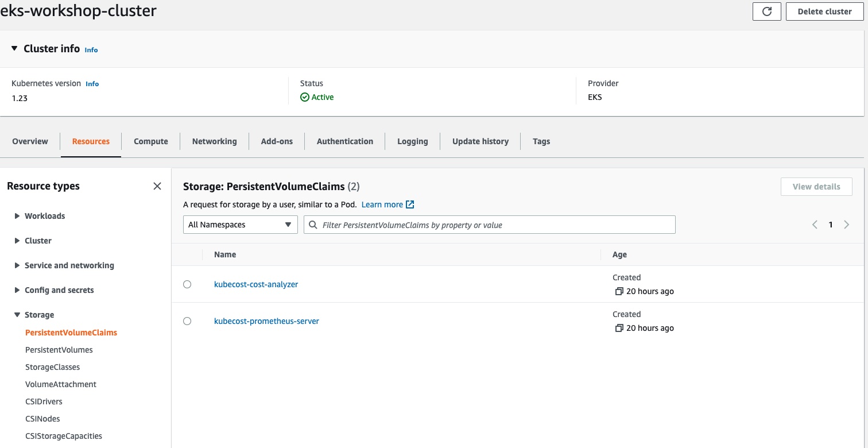Image resolution: width=868 pixels, height=448 pixels.
Task: Click the Filter PersistentVolumeClaims search field
Action: 494,225
